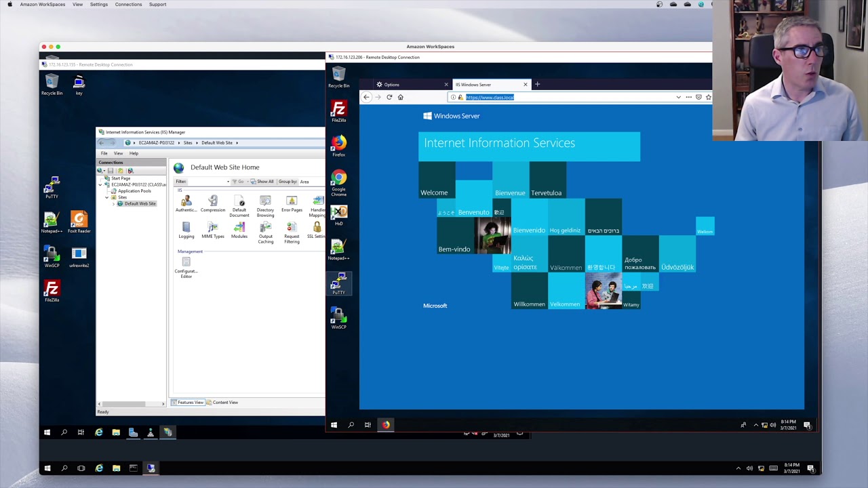Open the Directory Browsing feature
Screen dimensions: 868x488
pyautogui.click(x=265, y=206)
